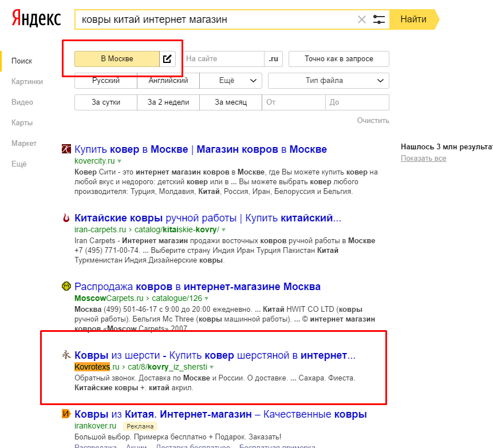Open result Купить ковер в Москве
The height and width of the screenshot is (448, 493).
point(200,149)
